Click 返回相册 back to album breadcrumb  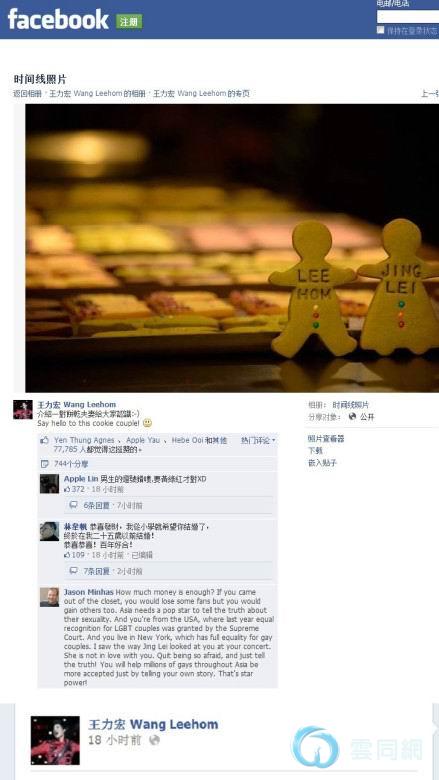coord(27,94)
